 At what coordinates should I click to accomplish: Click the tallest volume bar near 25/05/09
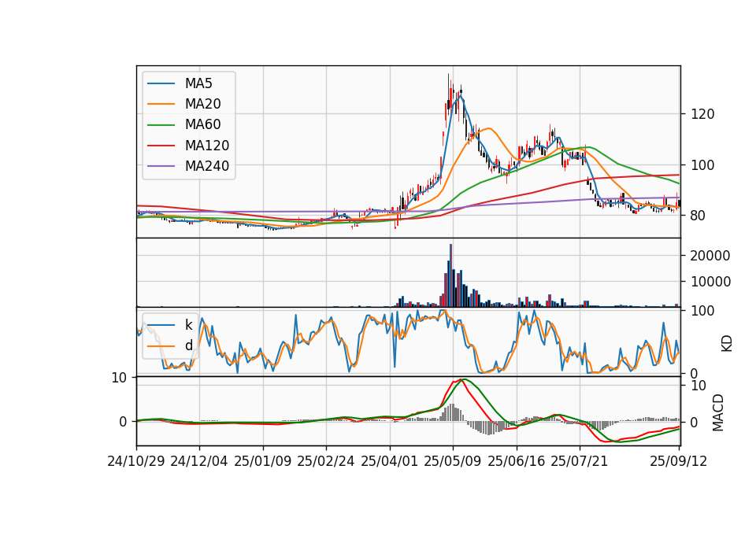tap(450, 275)
